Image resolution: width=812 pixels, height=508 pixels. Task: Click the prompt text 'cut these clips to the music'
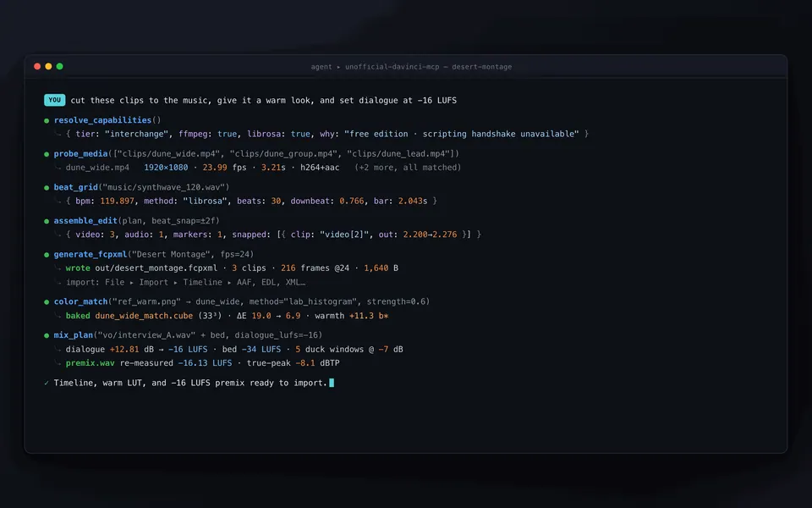tap(141, 101)
